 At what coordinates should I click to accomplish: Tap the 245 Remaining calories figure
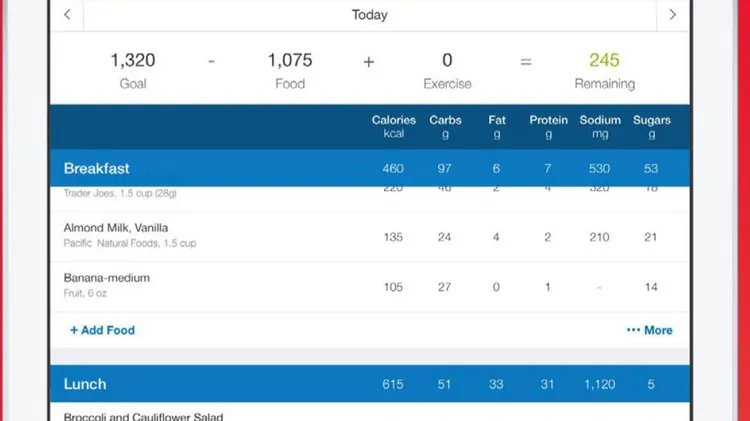pyautogui.click(x=604, y=60)
